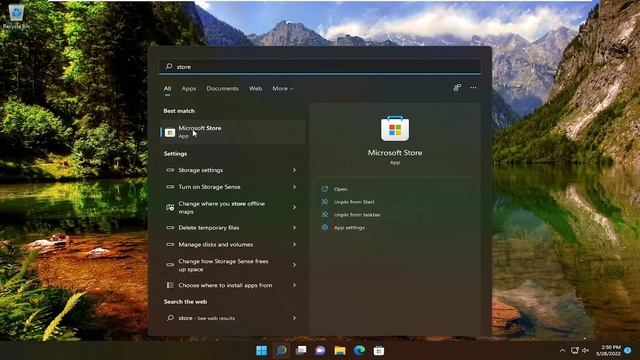Expand arrow for offline maps setting
640x360 pixels.
(x=294, y=207)
